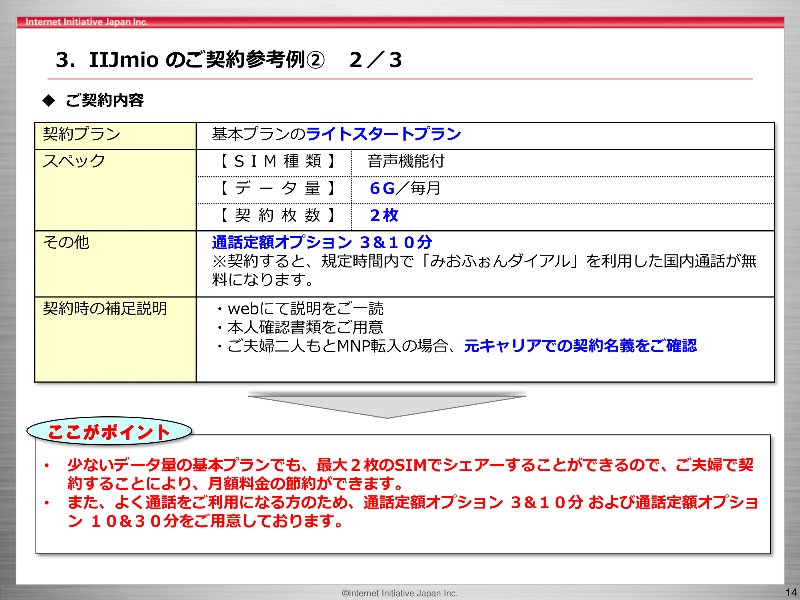Click the bullet "webにて説明をご一読"
Viewport: 800px width, 600px height.
pyautogui.click(x=301, y=309)
